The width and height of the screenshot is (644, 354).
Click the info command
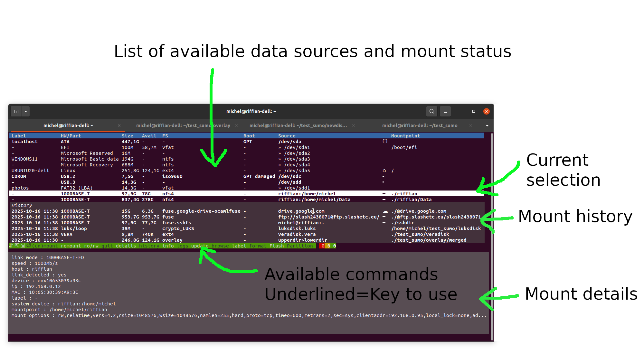168,246
